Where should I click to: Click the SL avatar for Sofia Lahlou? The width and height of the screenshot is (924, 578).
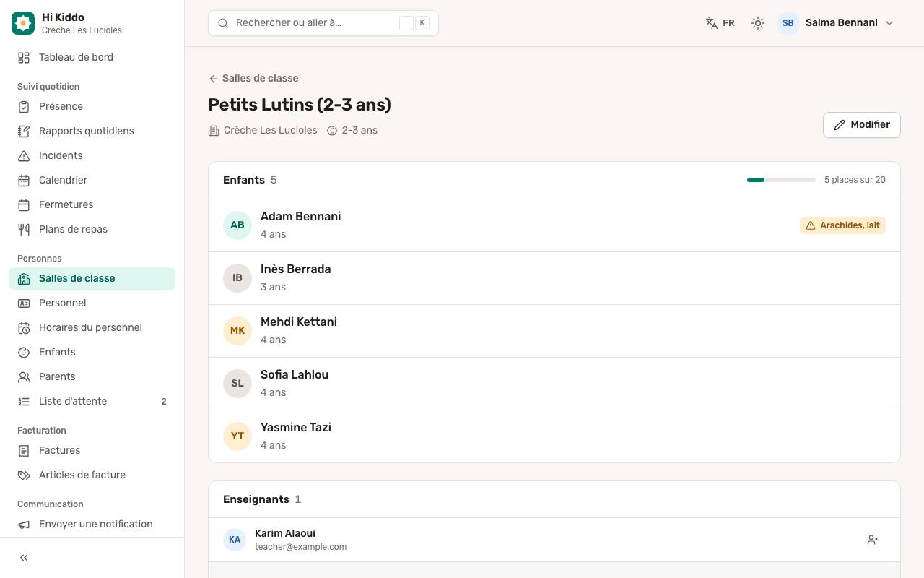(237, 384)
